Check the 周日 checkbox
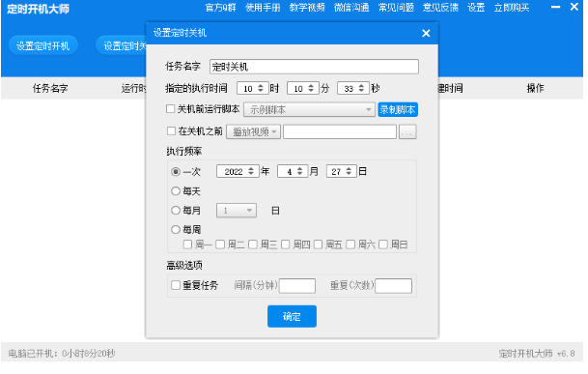This screenshot has height=374, width=588. tap(383, 245)
